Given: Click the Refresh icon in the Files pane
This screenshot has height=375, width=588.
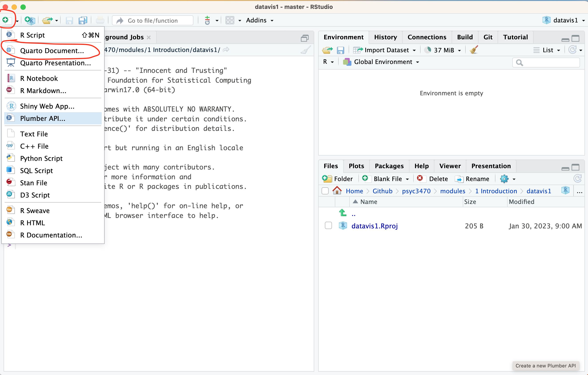Looking at the screenshot, I should coord(577,179).
